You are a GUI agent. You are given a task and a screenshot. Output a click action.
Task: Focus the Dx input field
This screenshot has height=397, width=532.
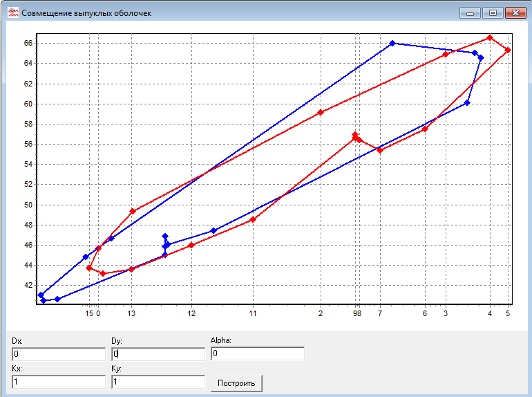tap(58, 354)
